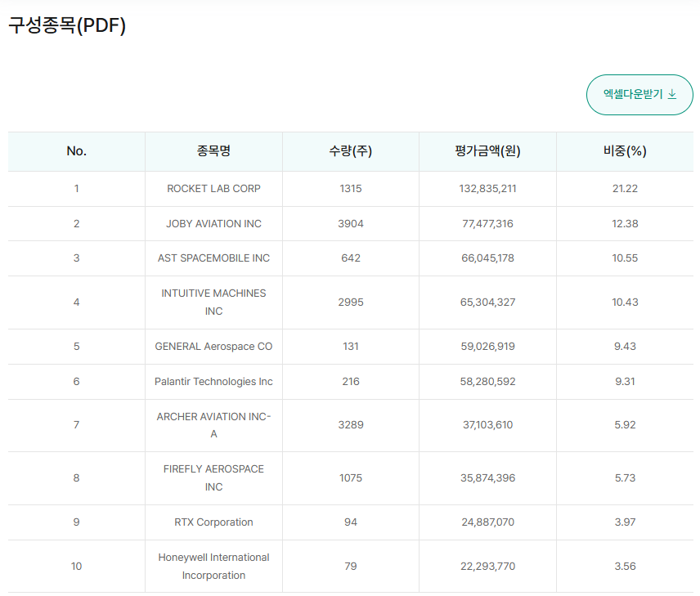Click valuation amount 37,103,610

pos(487,425)
